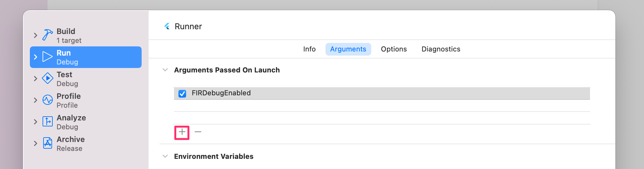Viewport: 644px width, 169px height.
Task: Expand the Profile action chevron
Action: [x=36, y=100]
